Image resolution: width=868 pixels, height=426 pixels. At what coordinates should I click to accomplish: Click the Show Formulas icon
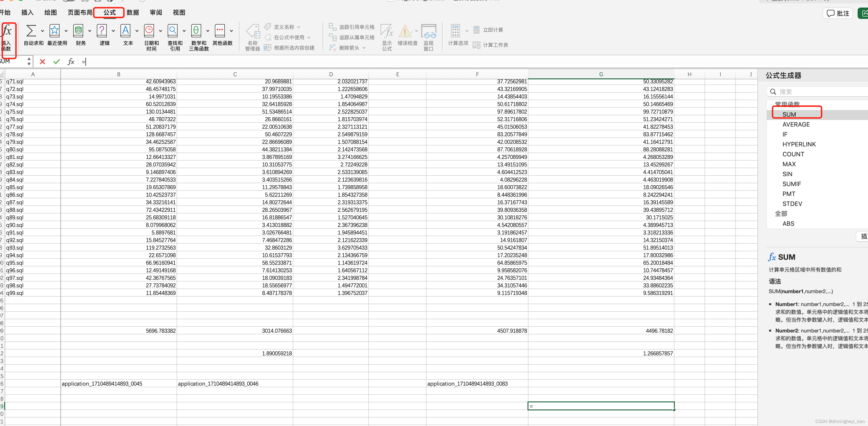pos(387,31)
